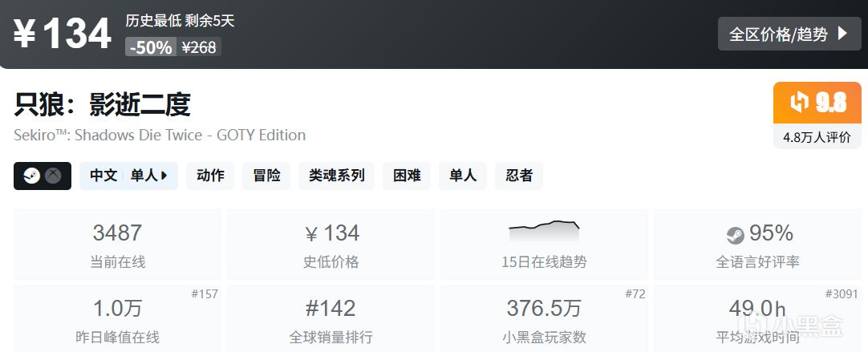Viewport: 868px width, 352px height.
Task: Click the Xbox platform icon
Action: pyautogui.click(x=53, y=176)
